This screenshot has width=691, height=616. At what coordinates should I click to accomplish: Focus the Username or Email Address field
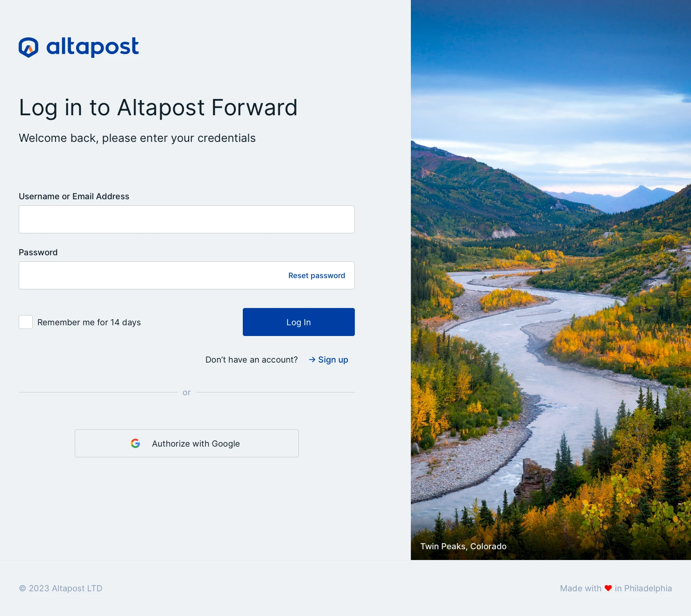[x=187, y=219]
